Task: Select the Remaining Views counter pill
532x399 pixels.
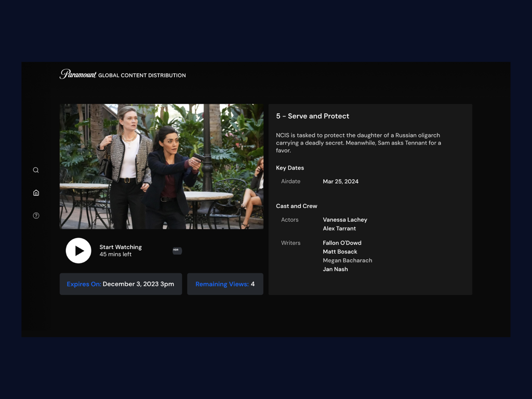Action: pyautogui.click(x=225, y=284)
